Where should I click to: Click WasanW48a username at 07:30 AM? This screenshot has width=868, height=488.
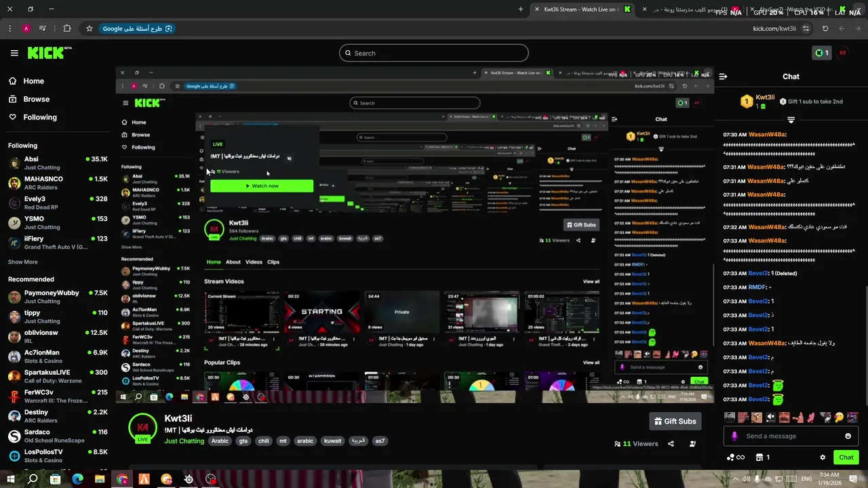click(766, 135)
